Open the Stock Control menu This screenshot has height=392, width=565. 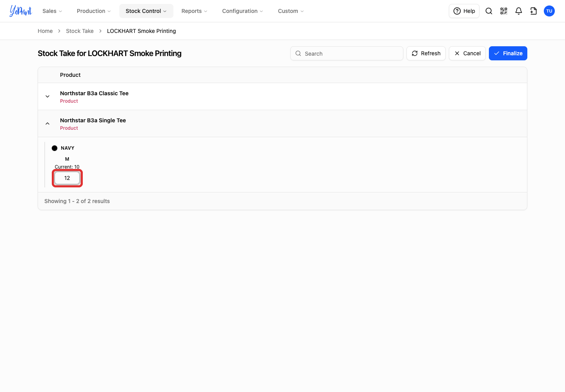(146, 11)
